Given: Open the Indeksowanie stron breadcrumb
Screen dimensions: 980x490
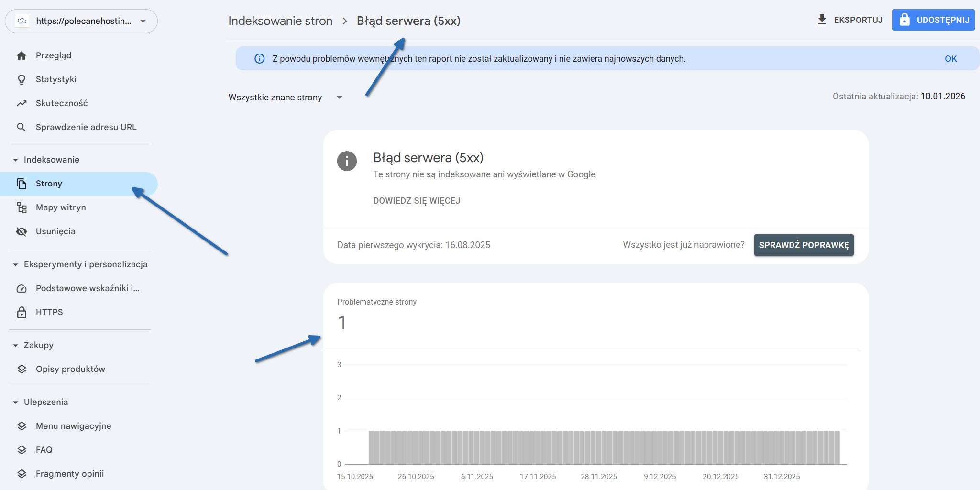Looking at the screenshot, I should click(280, 21).
